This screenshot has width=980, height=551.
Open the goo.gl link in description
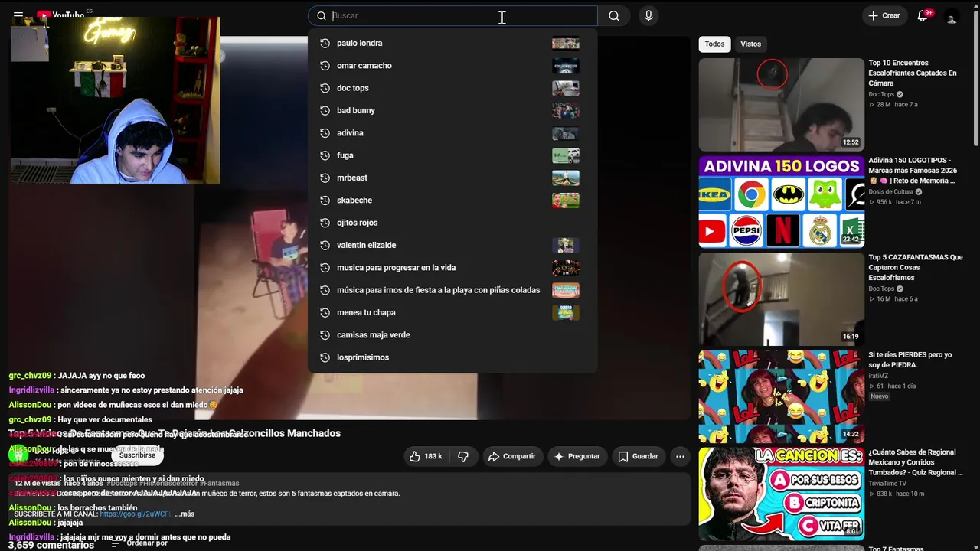(136, 514)
